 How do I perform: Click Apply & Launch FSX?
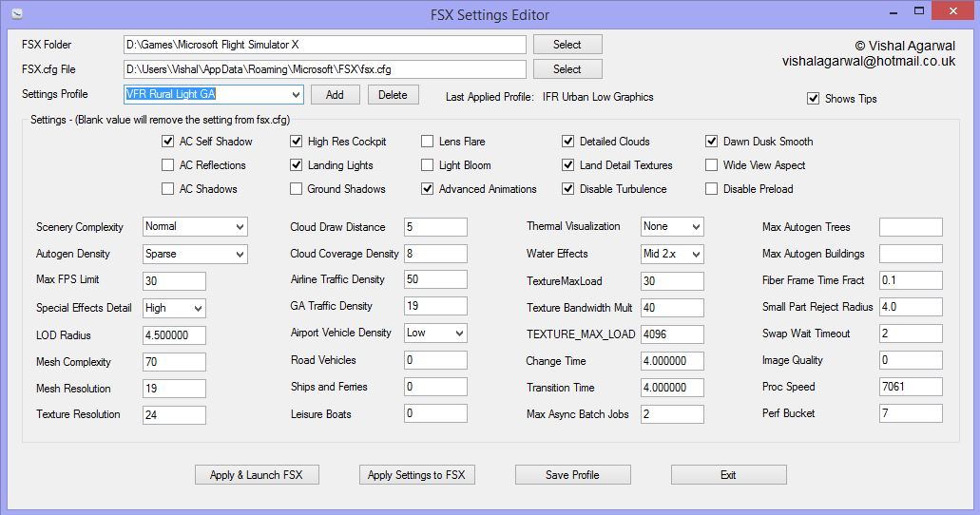(x=257, y=475)
